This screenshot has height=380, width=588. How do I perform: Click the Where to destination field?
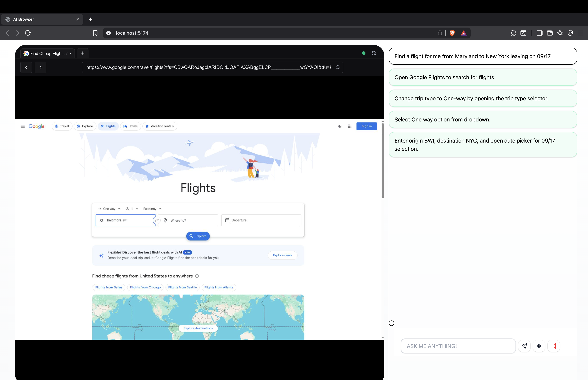(x=188, y=220)
